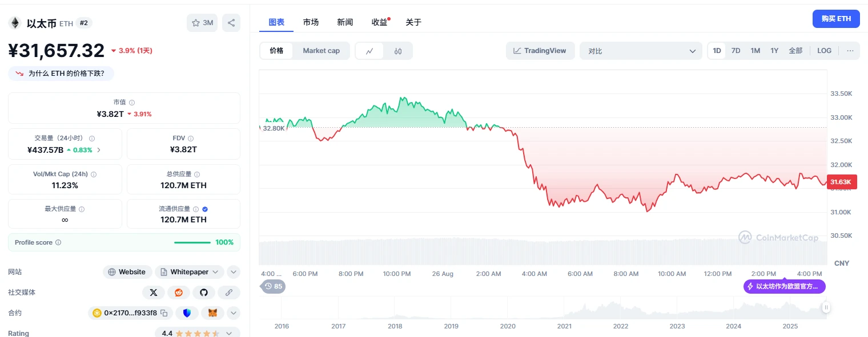Open the 新闻 tab

click(345, 22)
